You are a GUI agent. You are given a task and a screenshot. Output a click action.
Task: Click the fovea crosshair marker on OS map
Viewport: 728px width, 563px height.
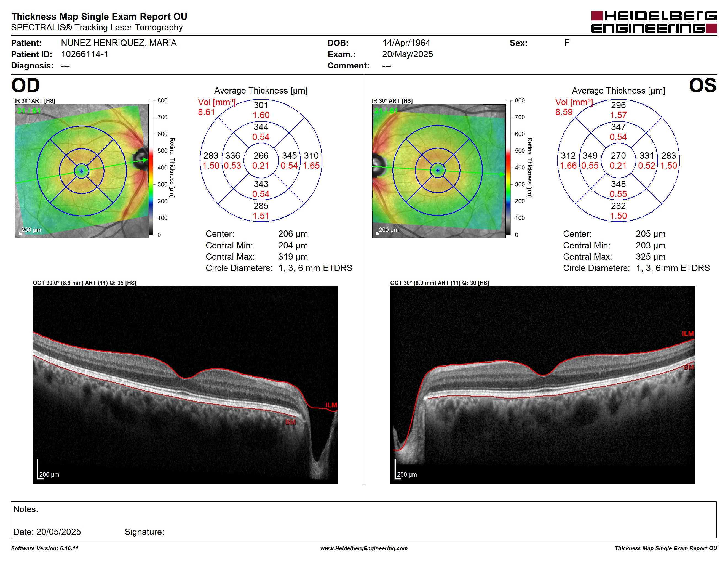click(x=438, y=171)
